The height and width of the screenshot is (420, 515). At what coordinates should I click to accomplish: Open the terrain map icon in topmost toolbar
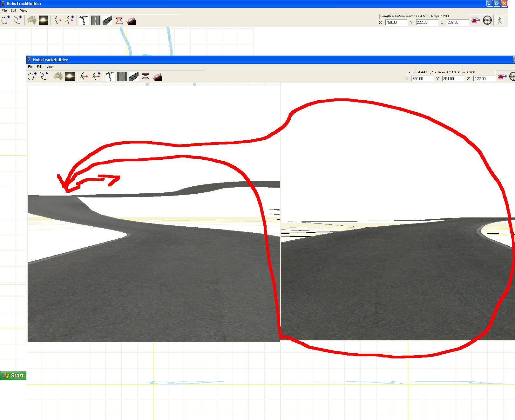(32, 21)
